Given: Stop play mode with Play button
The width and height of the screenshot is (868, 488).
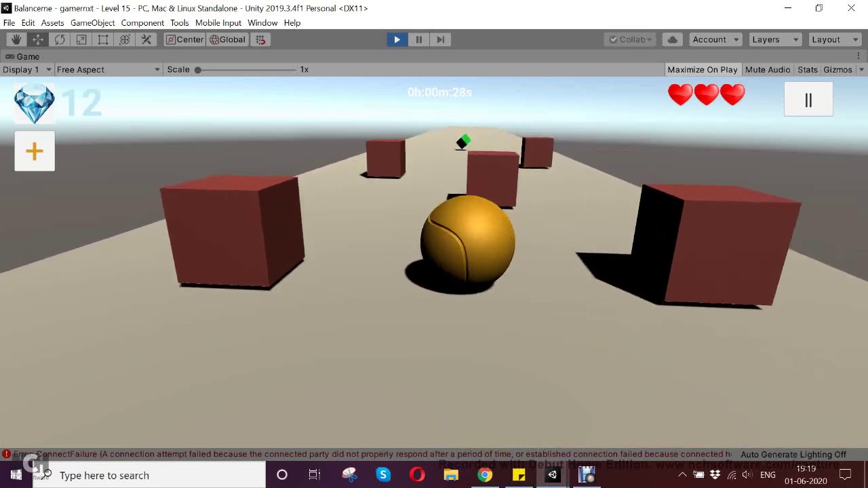Looking at the screenshot, I should (x=397, y=39).
